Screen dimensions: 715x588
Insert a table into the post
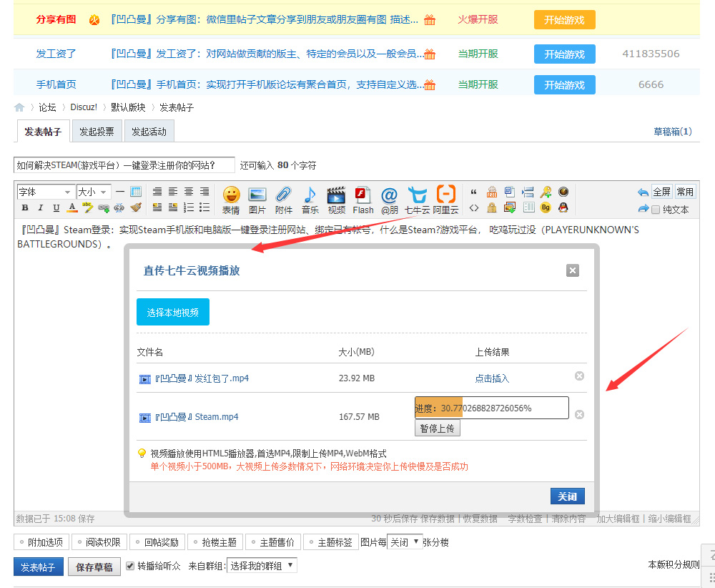point(136,192)
